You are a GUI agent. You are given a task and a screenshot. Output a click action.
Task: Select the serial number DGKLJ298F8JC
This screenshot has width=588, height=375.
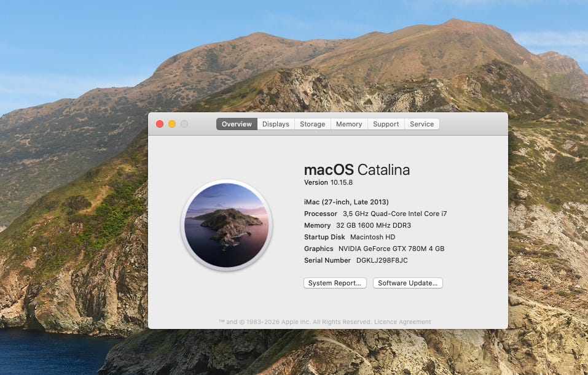tap(382, 260)
